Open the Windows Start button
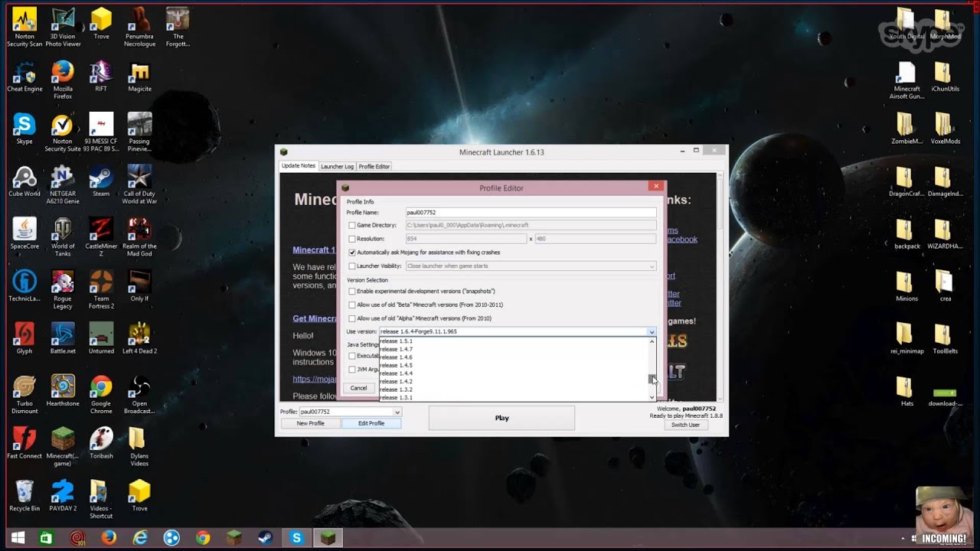This screenshot has width=980, height=551. point(17,538)
